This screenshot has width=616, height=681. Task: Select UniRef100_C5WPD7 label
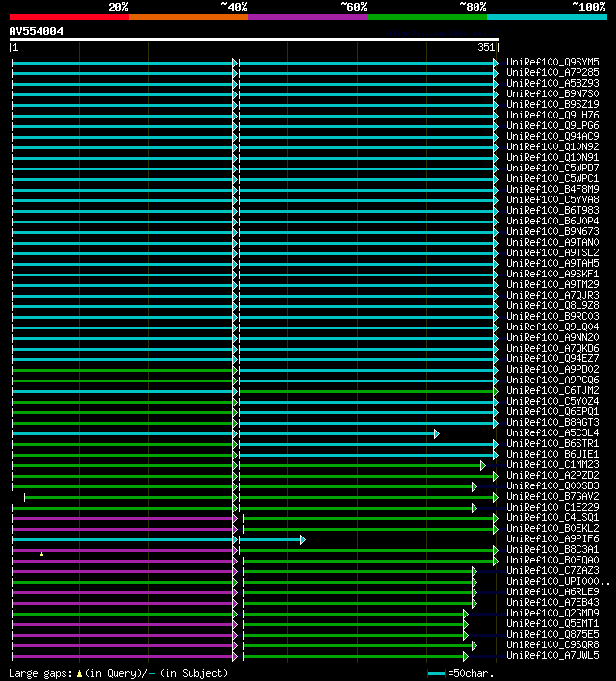pos(552,168)
